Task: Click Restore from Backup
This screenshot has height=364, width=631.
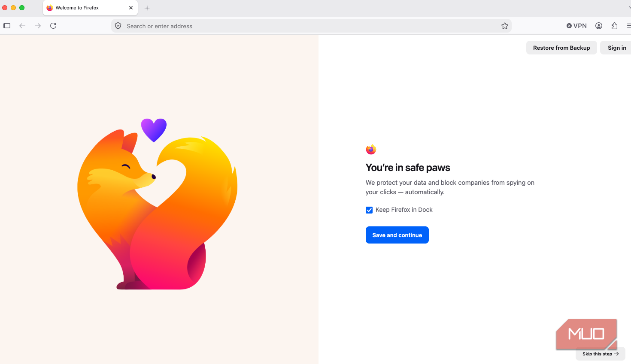Action: [561, 48]
